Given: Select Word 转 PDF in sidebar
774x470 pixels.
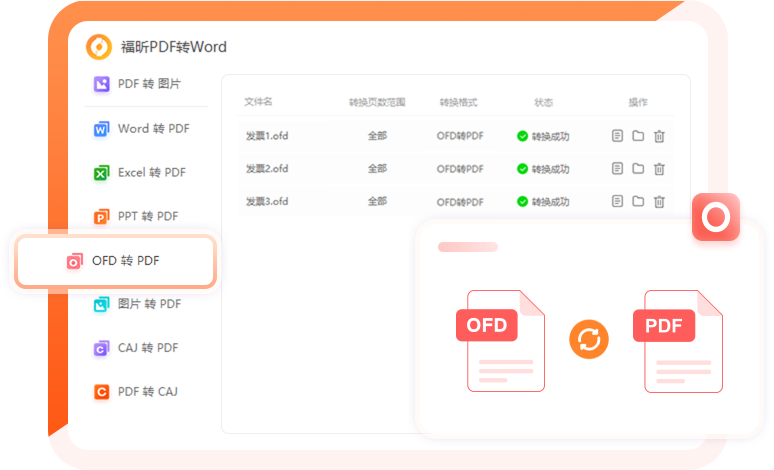Looking at the screenshot, I should tap(141, 129).
